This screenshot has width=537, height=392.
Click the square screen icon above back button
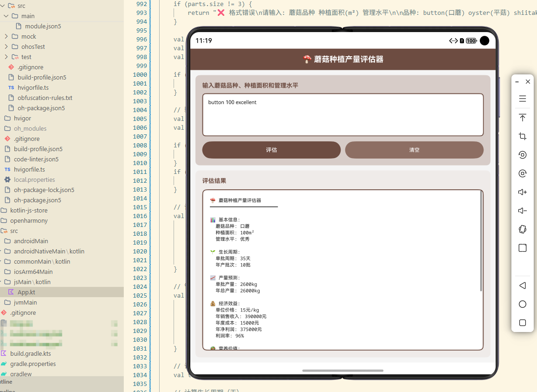[522, 248]
